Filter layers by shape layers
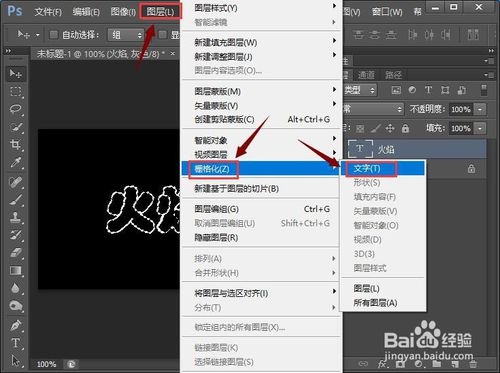Image resolution: width=500 pixels, height=373 pixels. pos(445,90)
